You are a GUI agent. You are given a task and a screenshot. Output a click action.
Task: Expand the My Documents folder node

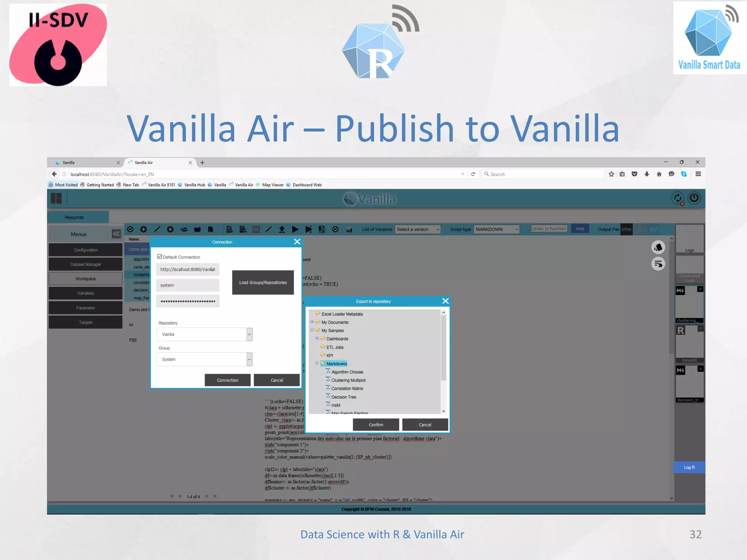[312, 322]
